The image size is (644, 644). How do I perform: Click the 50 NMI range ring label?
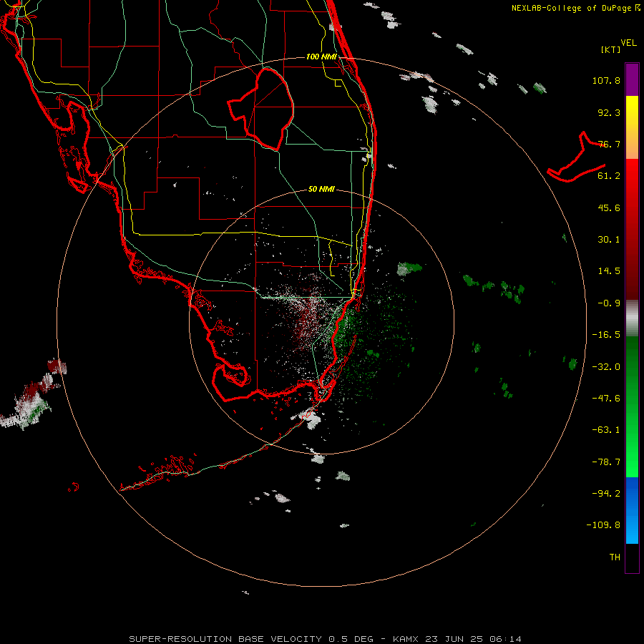[x=321, y=190]
